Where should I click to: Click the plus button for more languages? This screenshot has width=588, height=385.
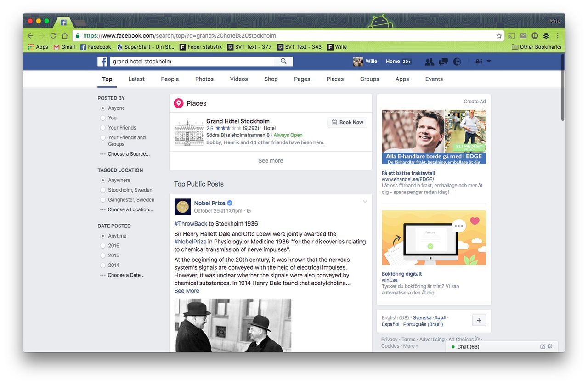(479, 320)
